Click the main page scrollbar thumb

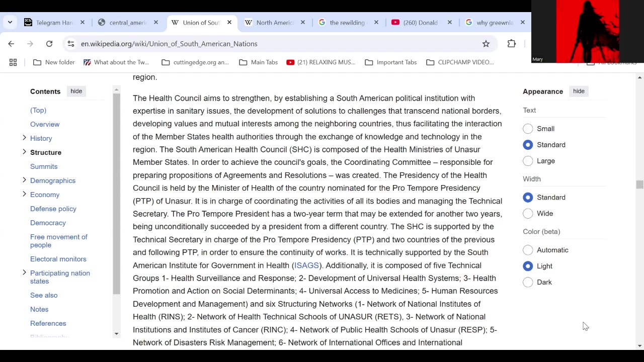[x=639, y=185]
